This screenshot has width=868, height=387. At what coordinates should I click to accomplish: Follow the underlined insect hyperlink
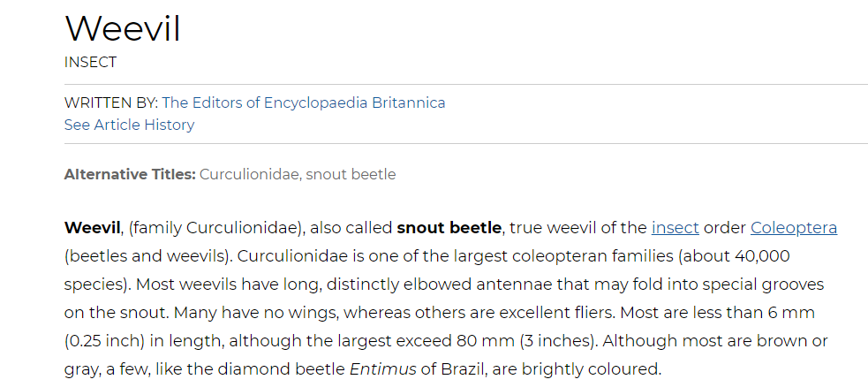pos(675,228)
